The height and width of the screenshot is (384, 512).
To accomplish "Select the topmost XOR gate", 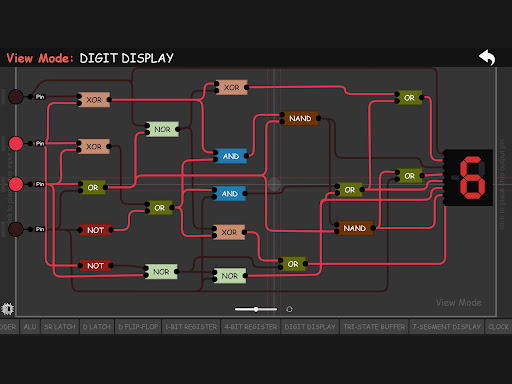I will point(231,87).
